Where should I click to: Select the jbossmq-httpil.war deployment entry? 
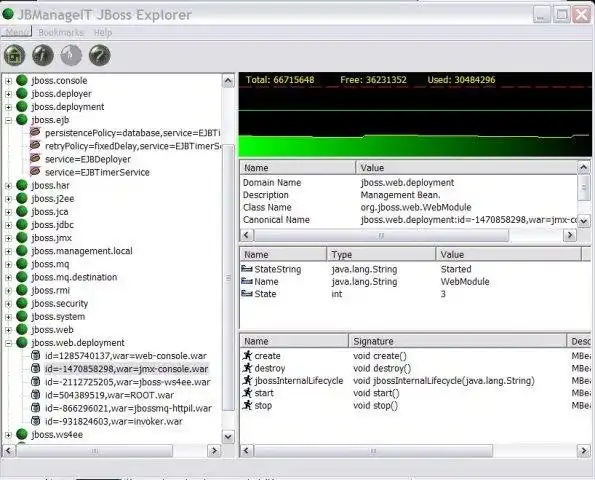(128, 408)
